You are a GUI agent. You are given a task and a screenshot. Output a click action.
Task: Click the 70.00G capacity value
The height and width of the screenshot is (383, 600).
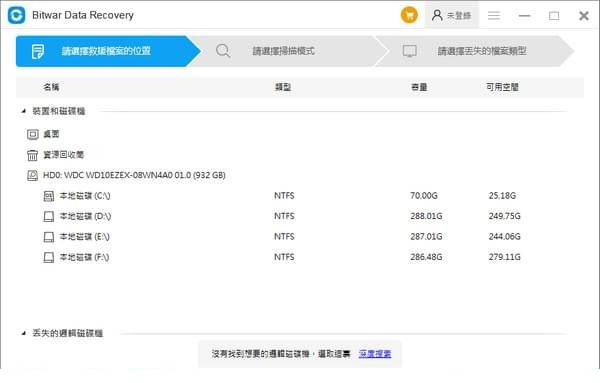[x=424, y=196]
